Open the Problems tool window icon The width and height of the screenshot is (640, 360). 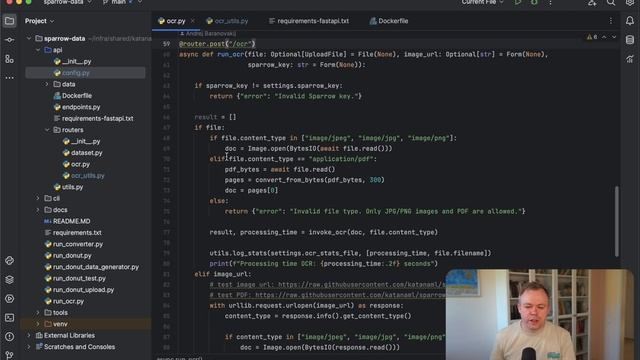click(9, 337)
